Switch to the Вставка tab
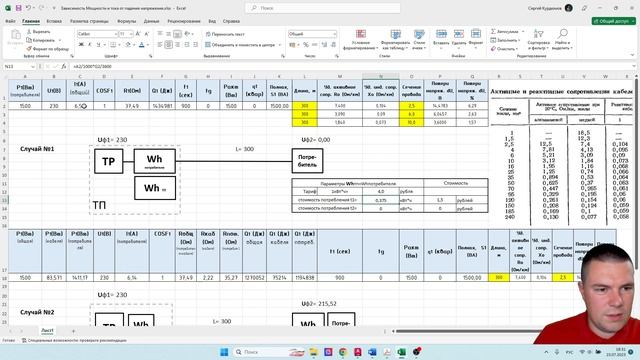This screenshot has width=640, height=360. [x=54, y=21]
